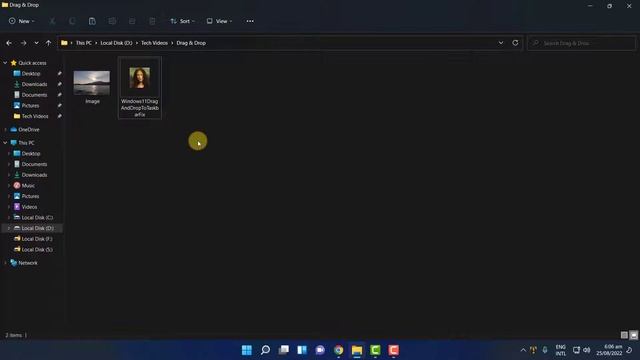Select Pictures under This PC
The height and width of the screenshot is (360, 640).
point(30,196)
